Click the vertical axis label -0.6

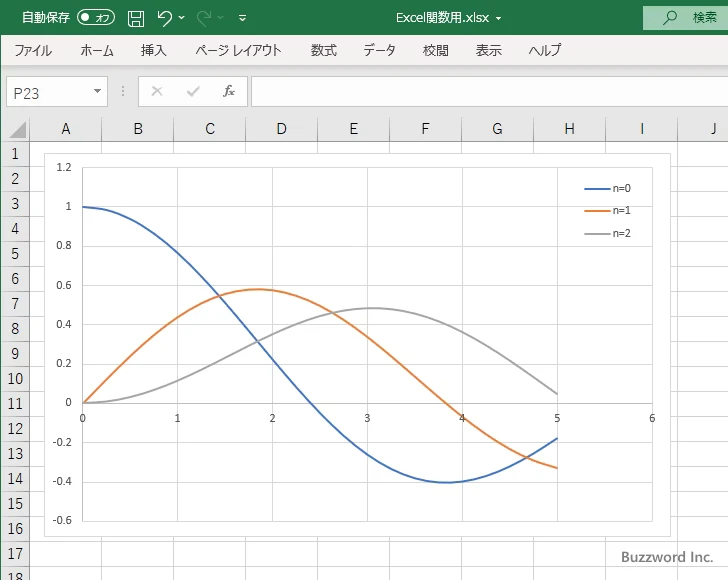click(x=62, y=520)
